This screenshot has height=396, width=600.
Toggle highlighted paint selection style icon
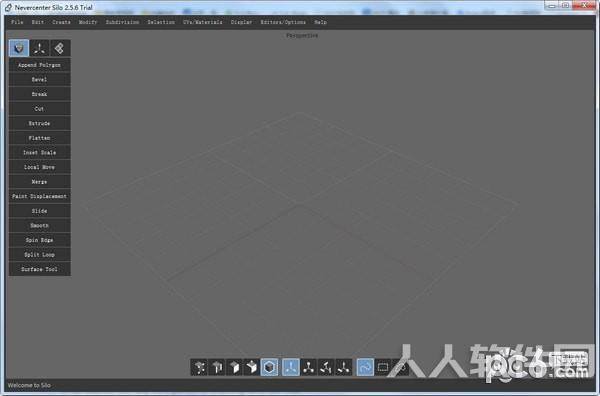point(365,367)
